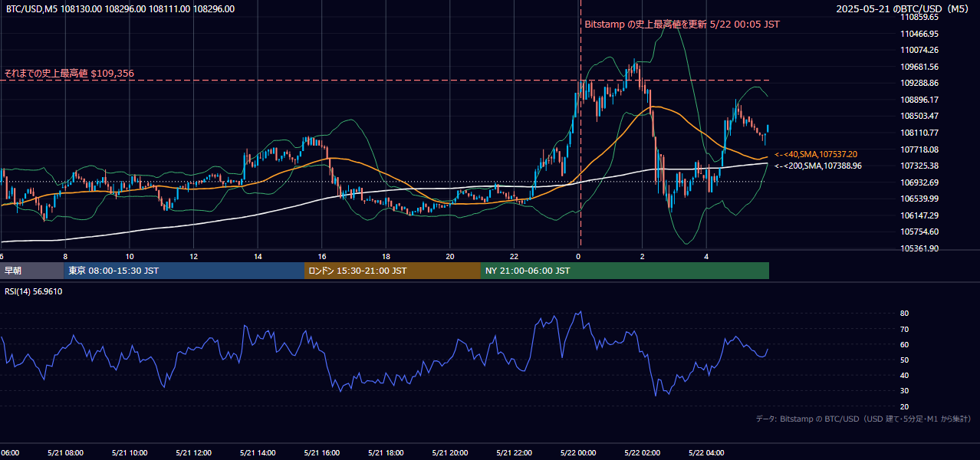Click price axis label 110859.65
The height and width of the screenshot is (460, 980).
pyautogui.click(x=919, y=17)
